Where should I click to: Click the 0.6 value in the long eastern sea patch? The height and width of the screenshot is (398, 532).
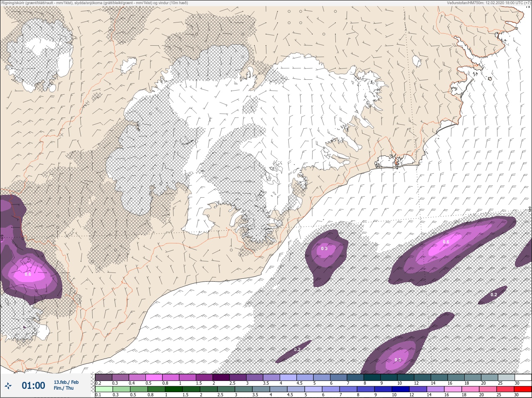[446, 242]
